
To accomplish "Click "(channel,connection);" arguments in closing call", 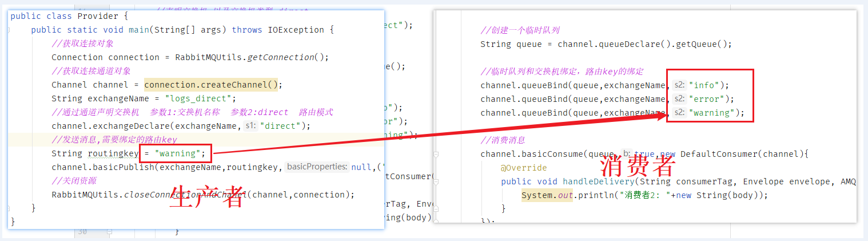I will pyautogui.click(x=301, y=195).
